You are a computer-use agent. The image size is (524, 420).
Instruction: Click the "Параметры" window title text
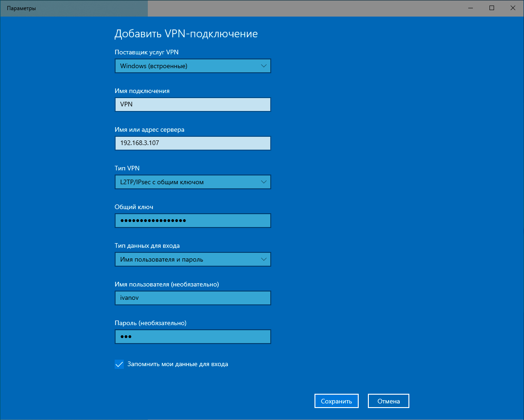pyautogui.click(x=21, y=8)
